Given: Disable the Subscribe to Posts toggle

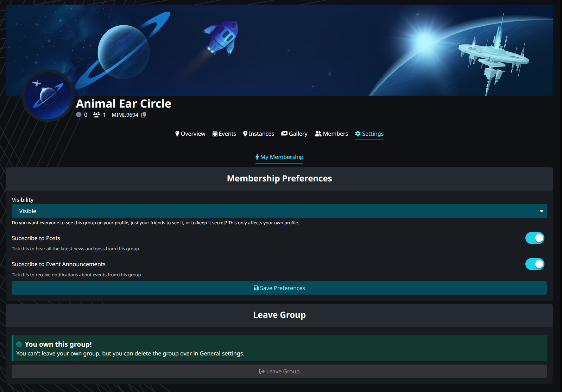Looking at the screenshot, I should 535,238.
